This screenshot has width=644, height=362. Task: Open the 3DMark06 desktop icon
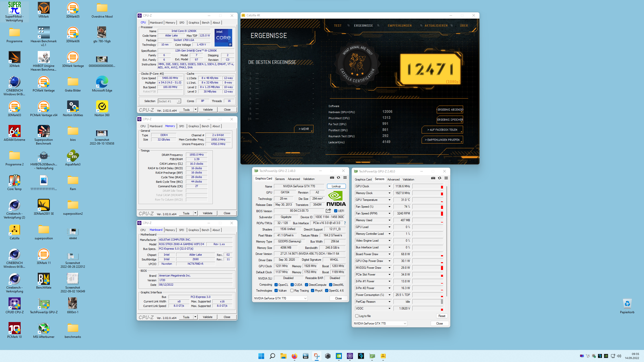(73, 35)
